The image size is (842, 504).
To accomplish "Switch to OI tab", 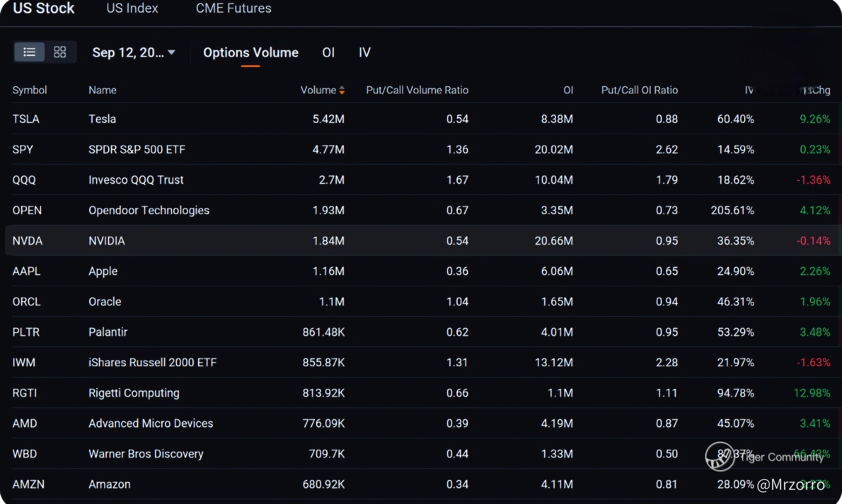I will pyautogui.click(x=328, y=53).
